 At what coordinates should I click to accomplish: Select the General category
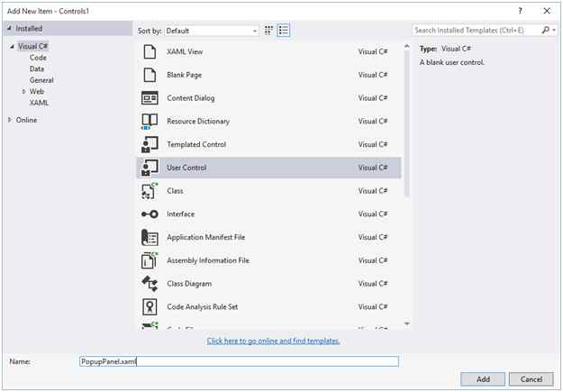(x=41, y=80)
